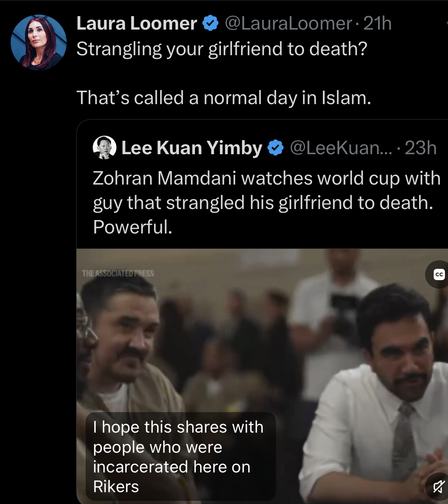Open Lee Kuan Yimby's avatar

pyautogui.click(x=105, y=148)
